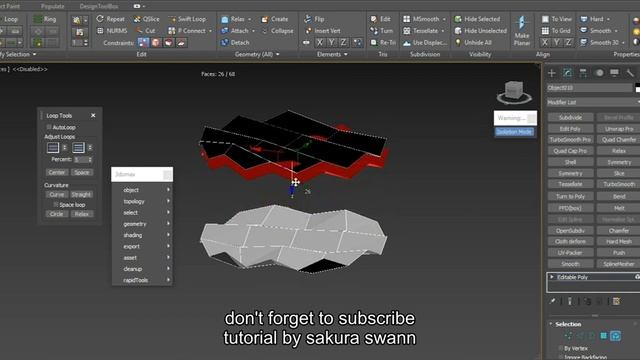The image size is (640, 360).
Task: Click the Edit triangulation icon
Action: 373,19
